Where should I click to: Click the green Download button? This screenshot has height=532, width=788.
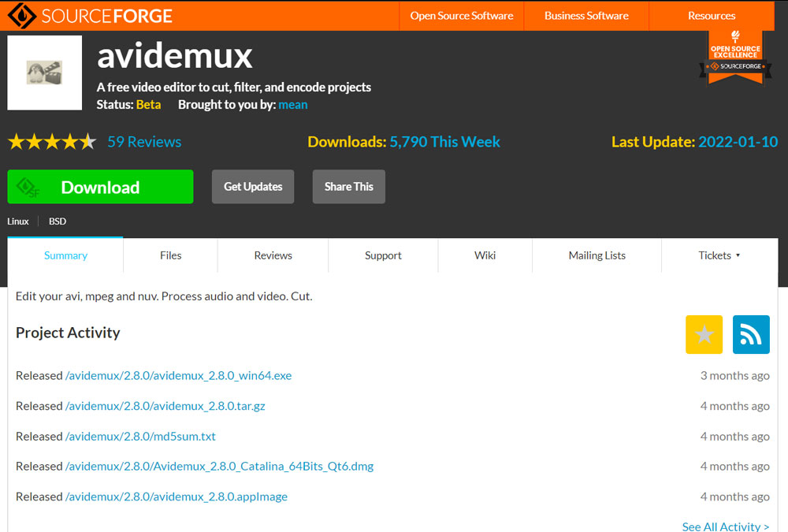(101, 187)
